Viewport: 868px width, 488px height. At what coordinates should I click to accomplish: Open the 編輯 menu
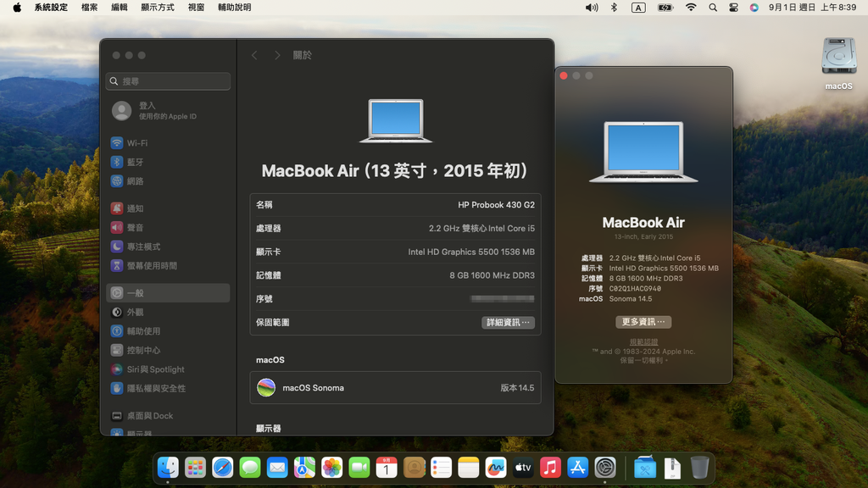119,7
